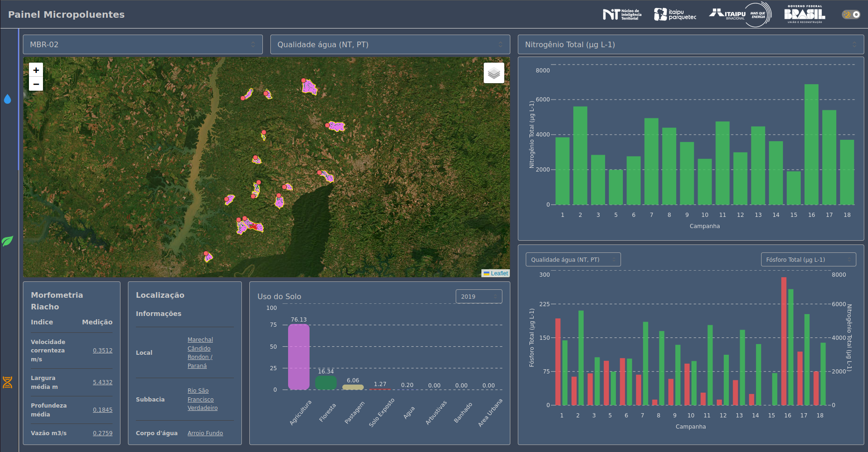
Task: Click the water drop sidebar icon
Action: (7, 99)
